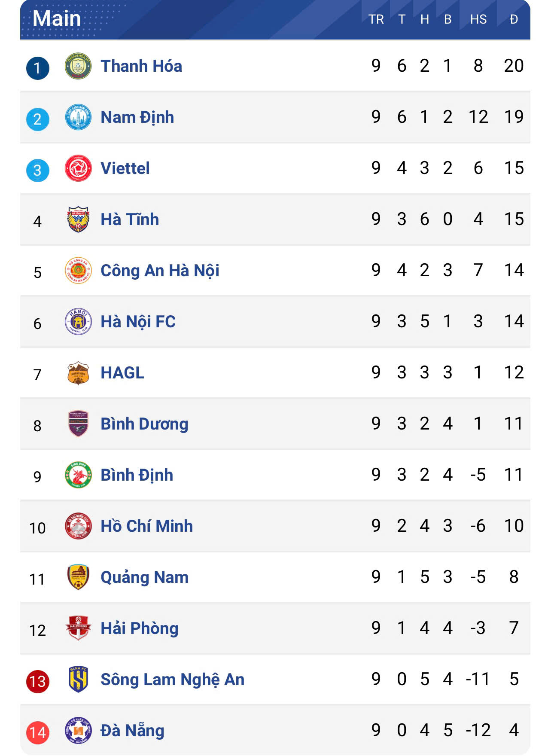Click the Bình Dương shield logo
Screen dimensions: 551x756
coord(78,424)
